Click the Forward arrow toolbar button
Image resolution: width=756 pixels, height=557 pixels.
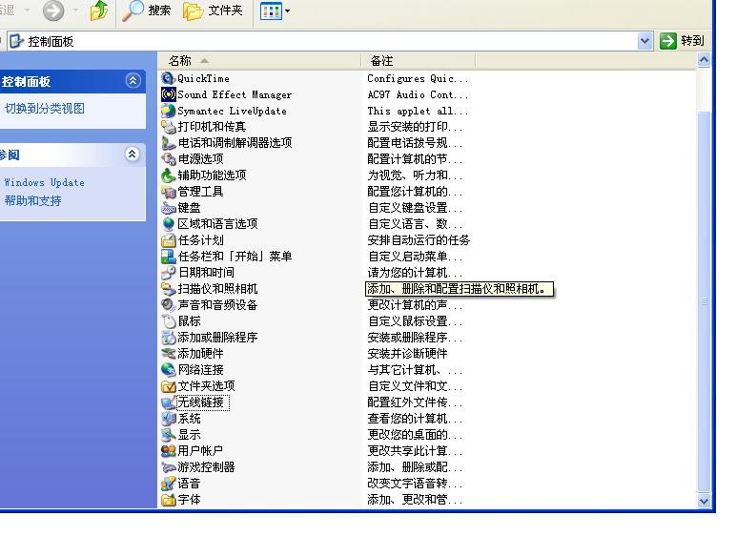53,10
